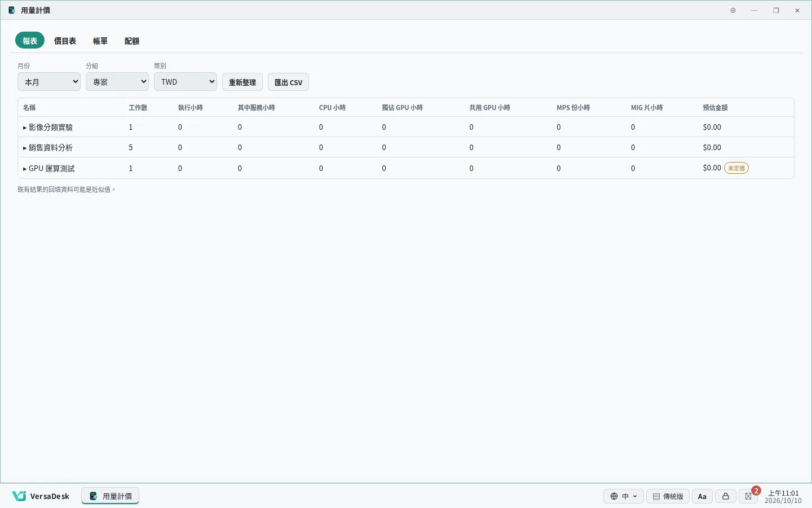Click the lock screen icon in taskbar
The height and width of the screenshot is (508, 812).
(726, 496)
